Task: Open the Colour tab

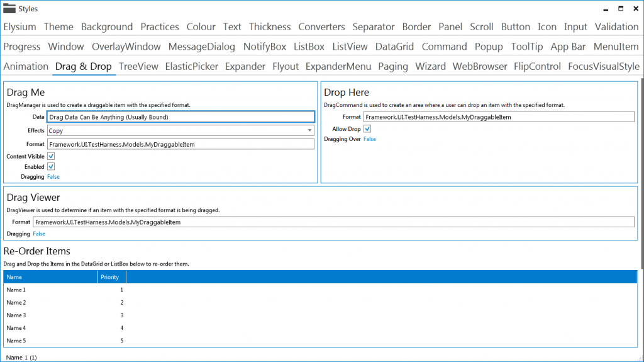Action: pyautogui.click(x=201, y=26)
